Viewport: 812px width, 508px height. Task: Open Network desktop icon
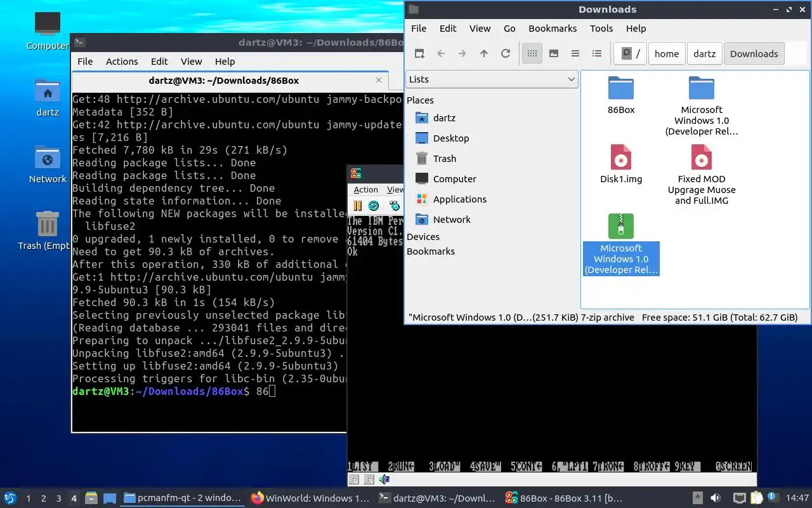pyautogui.click(x=48, y=164)
